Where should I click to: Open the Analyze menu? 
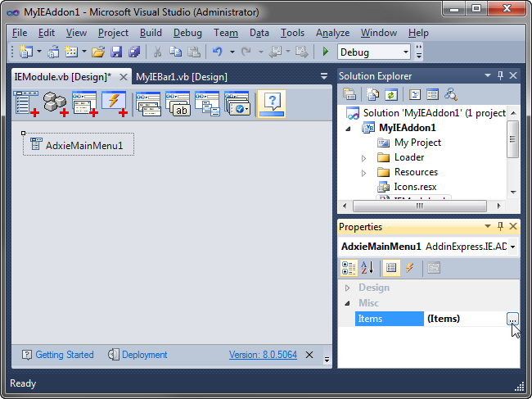pos(332,33)
